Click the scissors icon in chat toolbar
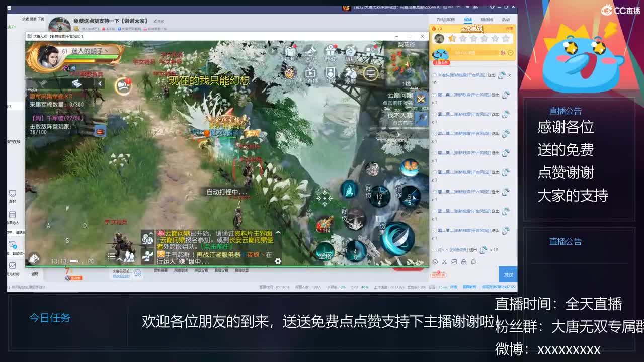 (x=445, y=262)
